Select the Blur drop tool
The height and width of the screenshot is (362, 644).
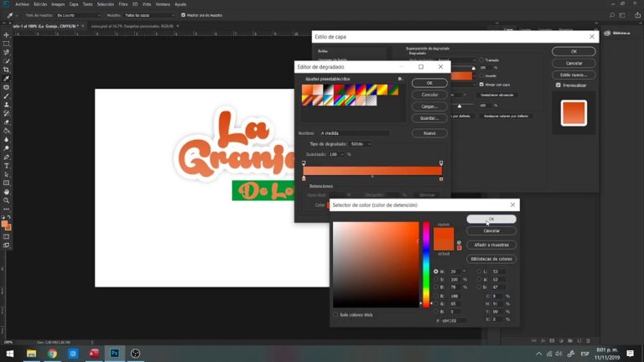pos(6,140)
